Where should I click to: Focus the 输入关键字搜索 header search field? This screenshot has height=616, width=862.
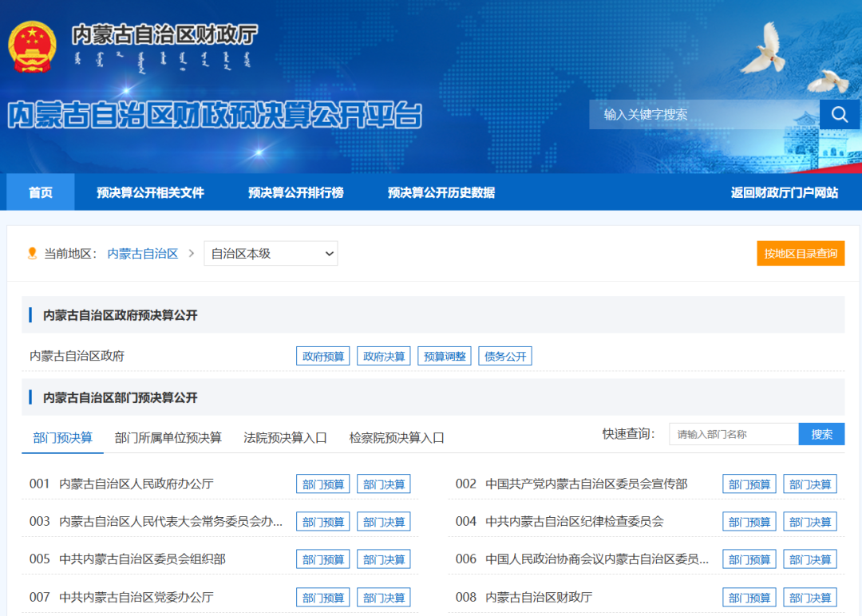click(x=704, y=114)
